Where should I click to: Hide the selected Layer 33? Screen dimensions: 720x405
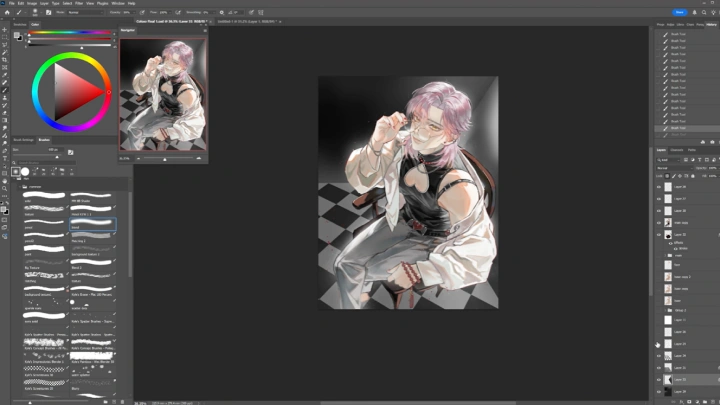coord(659,380)
